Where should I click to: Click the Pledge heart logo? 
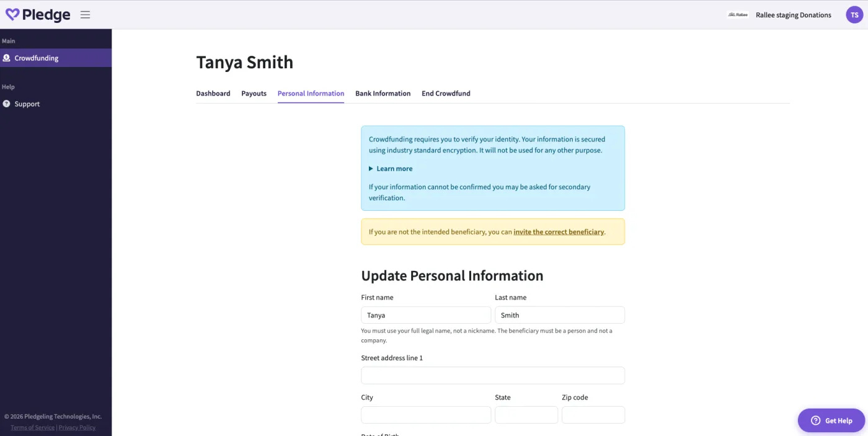(x=12, y=14)
